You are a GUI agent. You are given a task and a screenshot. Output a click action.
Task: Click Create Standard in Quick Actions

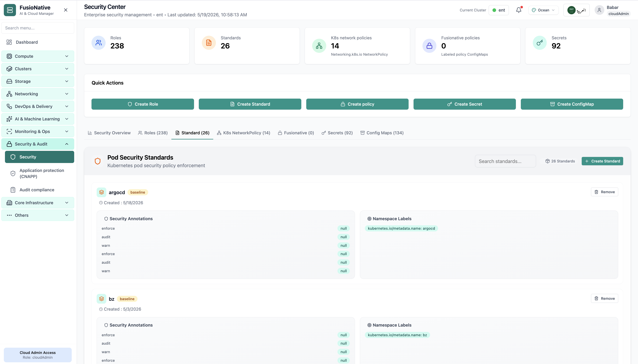[x=250, y=104]
